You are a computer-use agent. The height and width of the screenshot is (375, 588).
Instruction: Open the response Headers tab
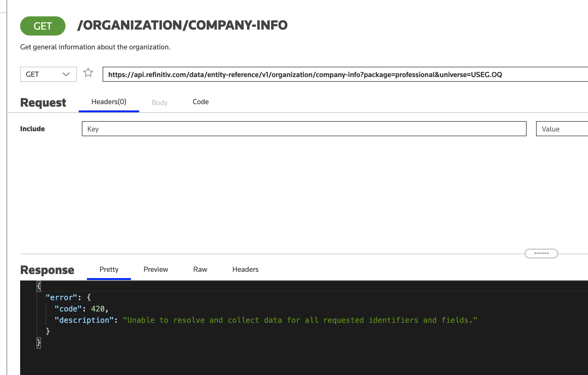[x=246, y=270]
